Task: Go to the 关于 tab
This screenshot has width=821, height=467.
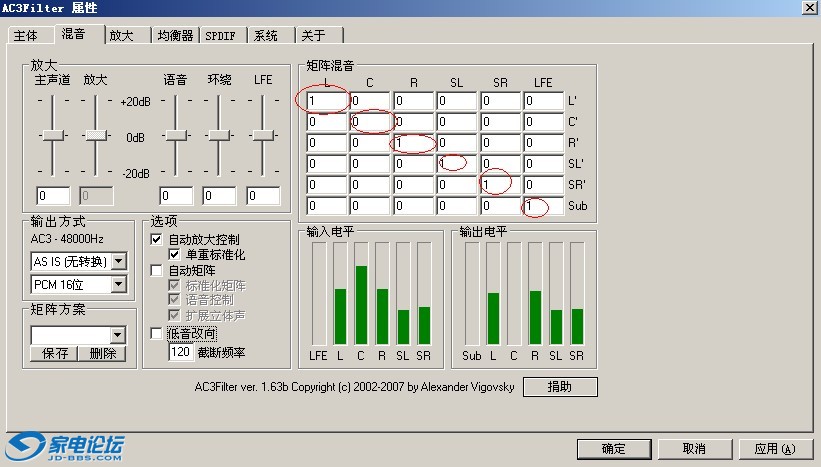Action: [x=319, y=35]
